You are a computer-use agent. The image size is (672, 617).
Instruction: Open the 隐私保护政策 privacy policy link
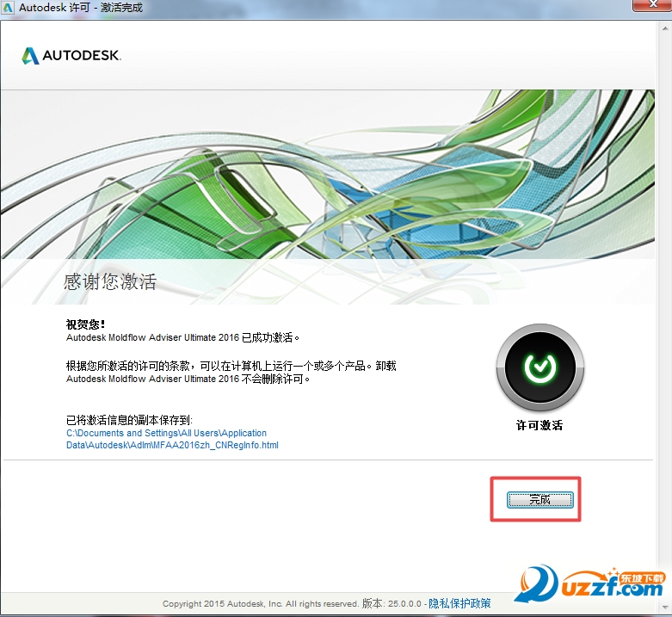[x=459, y=603]
